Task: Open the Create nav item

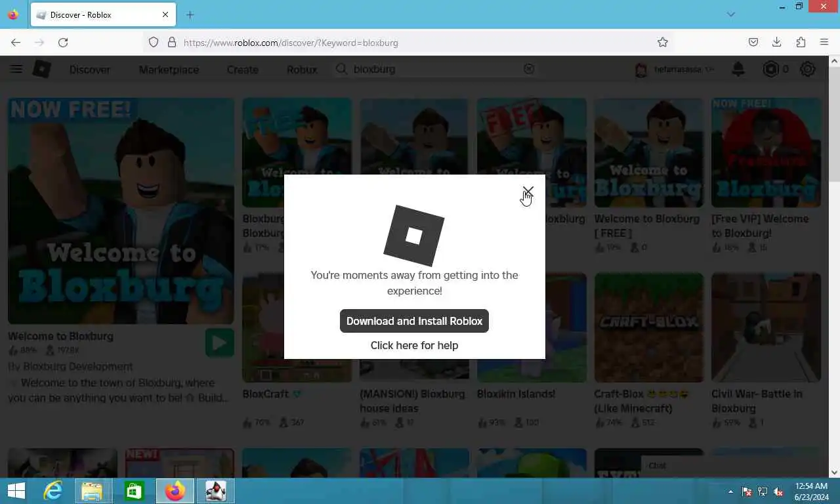Action: 243,70
